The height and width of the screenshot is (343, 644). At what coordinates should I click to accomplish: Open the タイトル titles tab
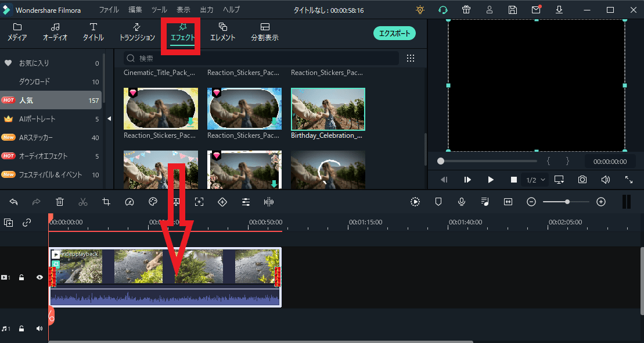tap(93, 32)
